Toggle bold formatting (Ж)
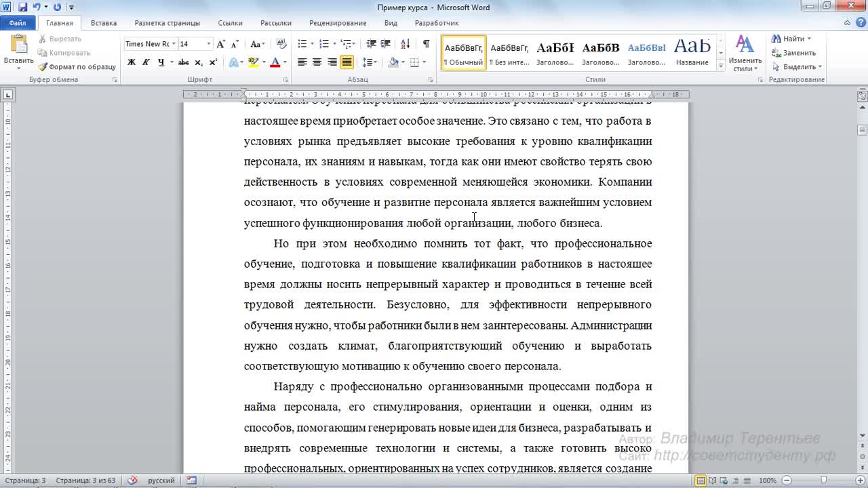Viewport: 868px width, 488px height. tap(132, 62)
